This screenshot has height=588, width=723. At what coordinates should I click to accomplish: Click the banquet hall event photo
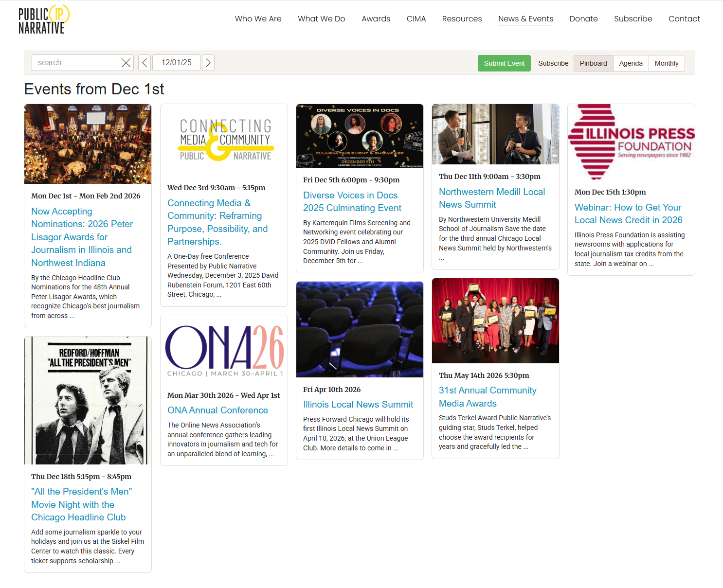(88, 144)
